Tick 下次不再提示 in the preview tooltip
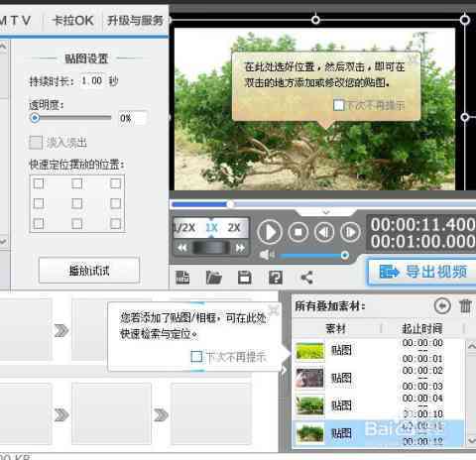Screen dimensions: 476x460 coord(339,105)
